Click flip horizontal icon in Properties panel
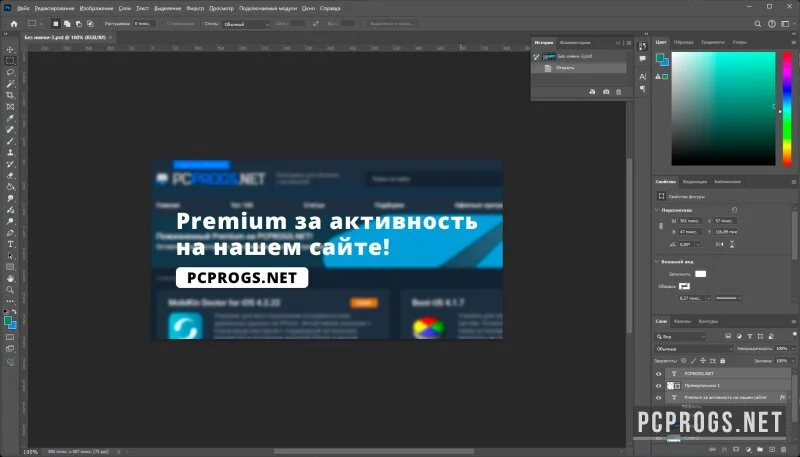 [719, 244]
